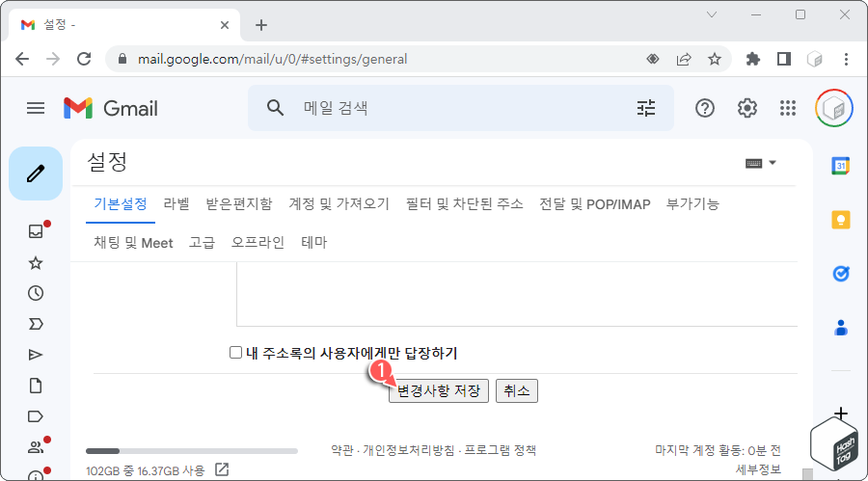Open Google Keep side panel icon
This screenshot has height=481, width=868.
pyautogui.click(x=841, y=220)
